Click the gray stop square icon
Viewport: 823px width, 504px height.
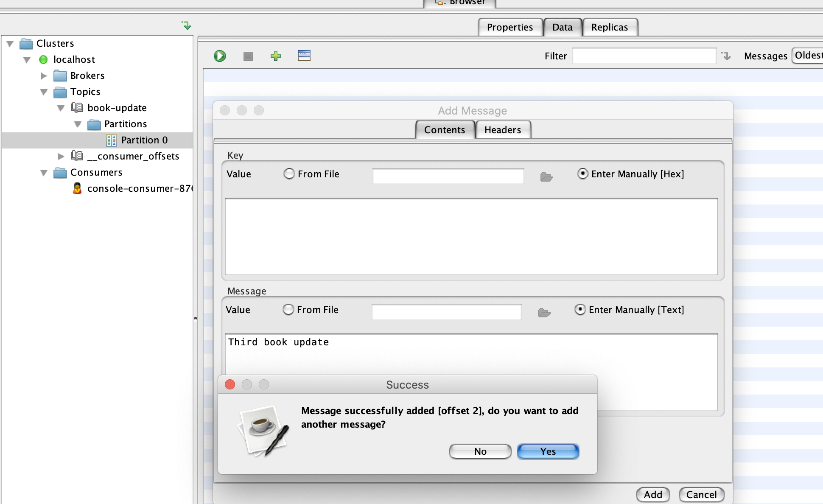[x=248, y=56]
